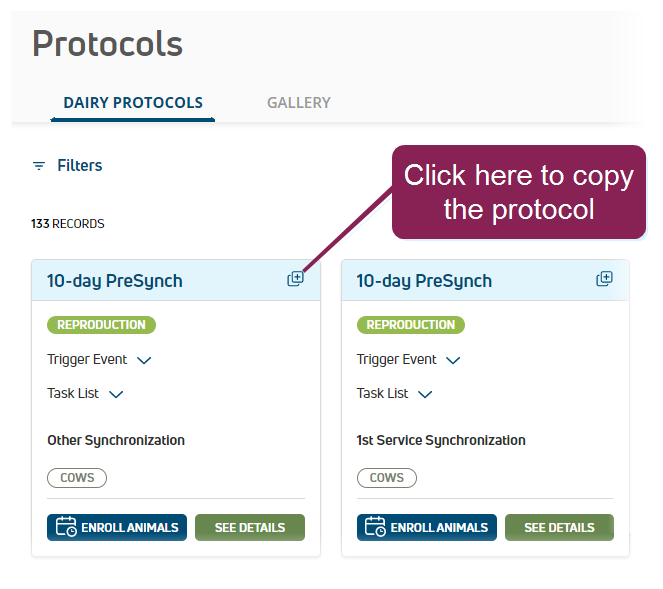Viewport: 663px width, 589px height.
Task: See details of Other Synchronization protocol
Action: point(249,527)
